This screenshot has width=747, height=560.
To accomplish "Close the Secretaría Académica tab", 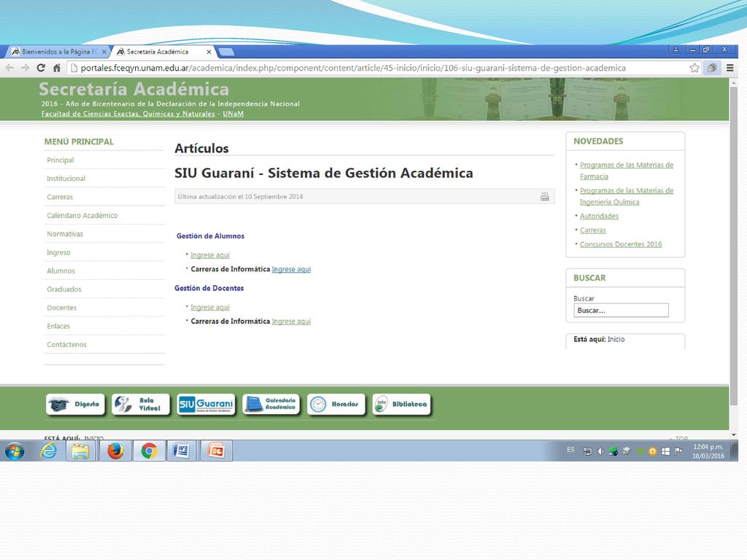I will 209,52.
